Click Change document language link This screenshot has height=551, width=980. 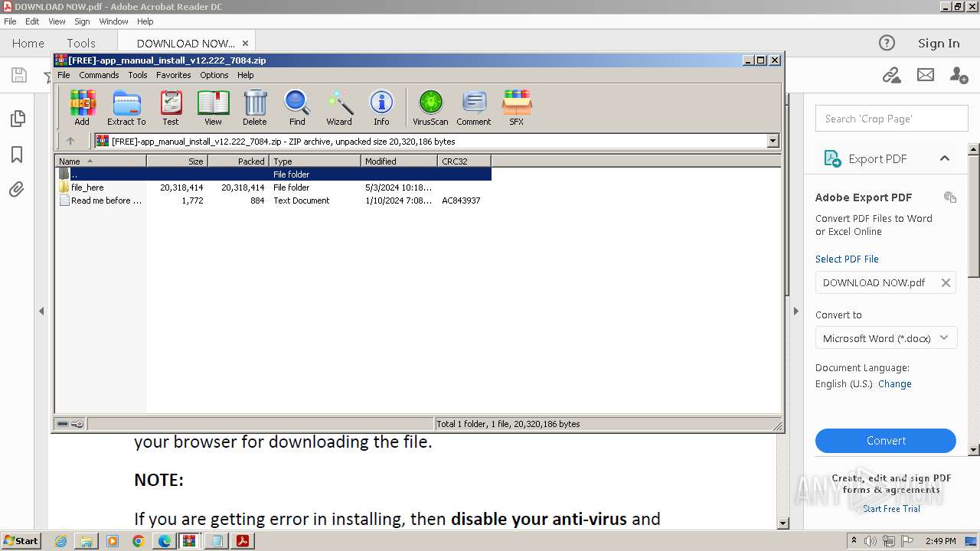click(895, 384)
